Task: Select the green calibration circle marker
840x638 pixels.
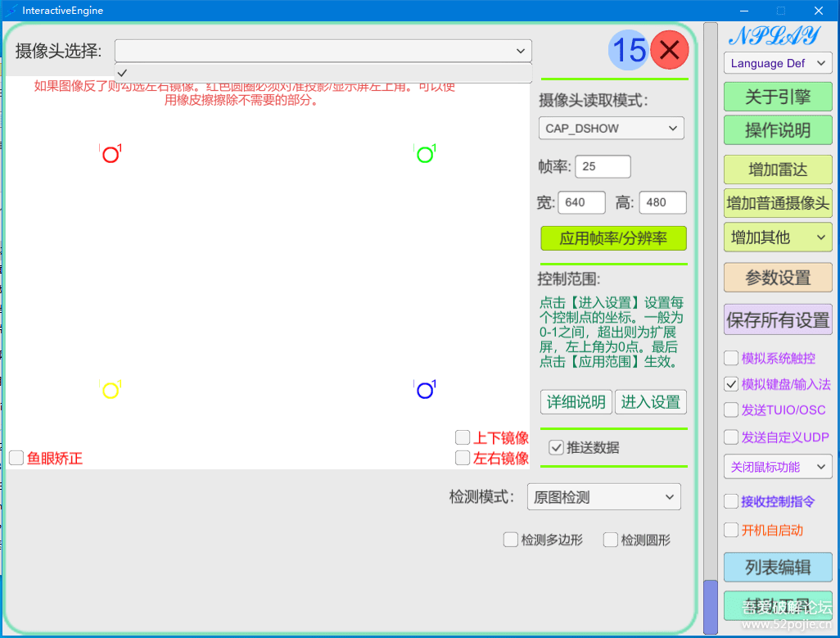Action: point(425,155)
